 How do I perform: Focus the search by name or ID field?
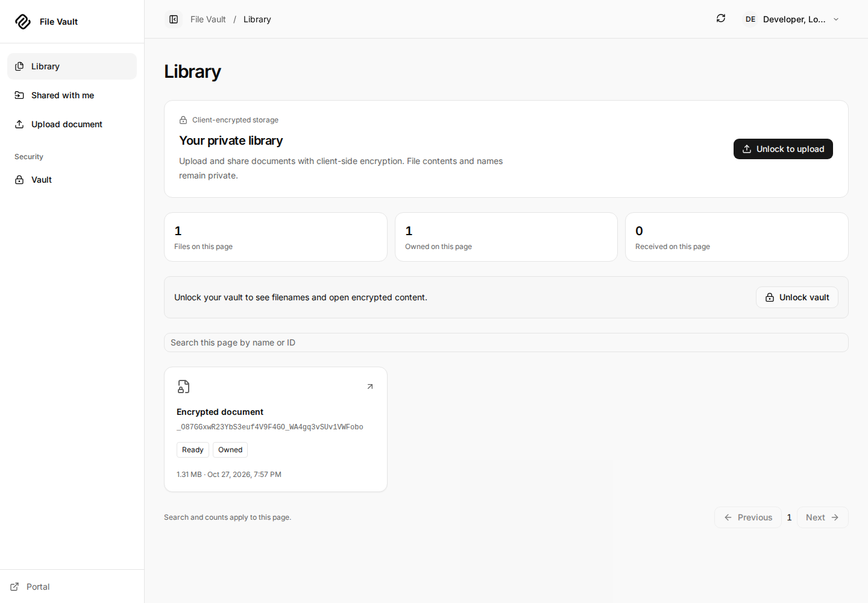click(506, 343)
